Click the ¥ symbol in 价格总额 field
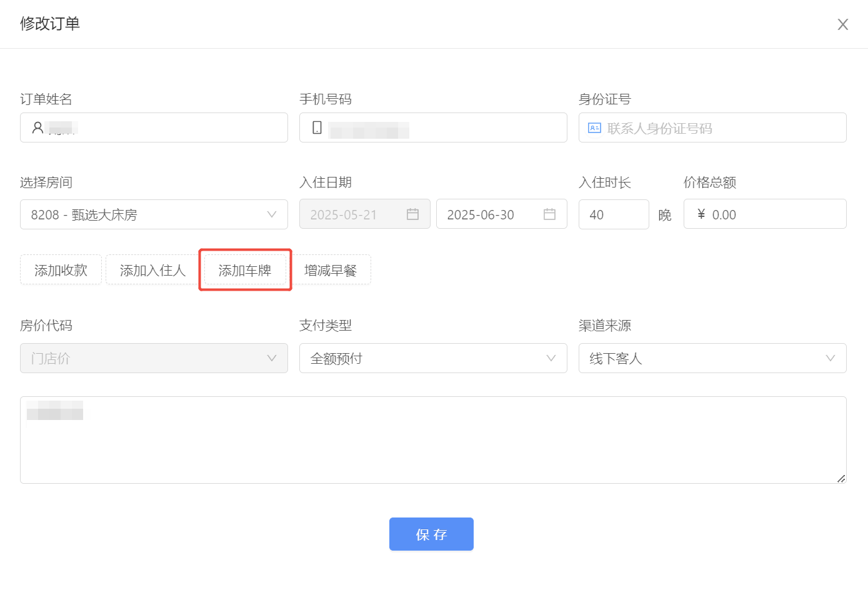The width and height of the screenshot is (868, 600). [x=701, y=214]
